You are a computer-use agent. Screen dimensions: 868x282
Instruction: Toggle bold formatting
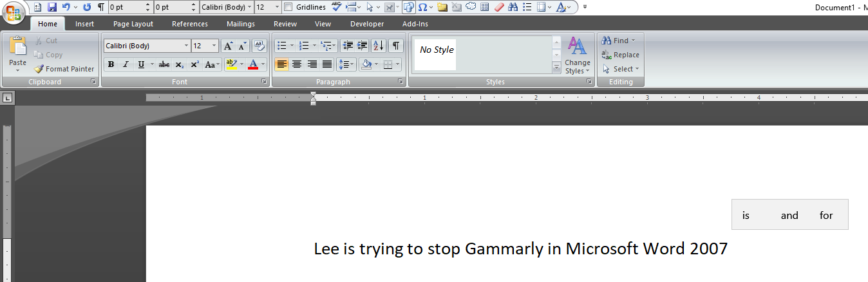(111, 64)
